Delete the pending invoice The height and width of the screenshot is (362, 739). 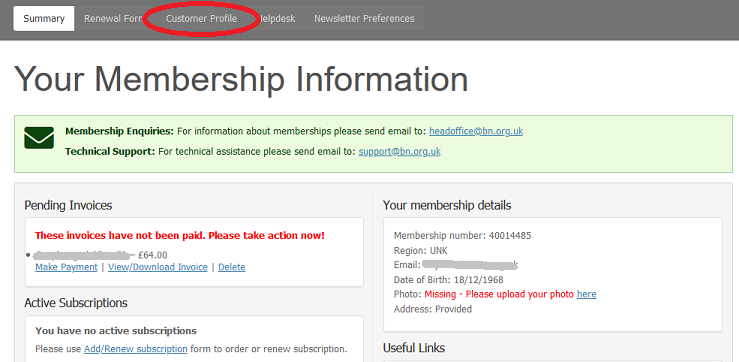click(231, 267)
